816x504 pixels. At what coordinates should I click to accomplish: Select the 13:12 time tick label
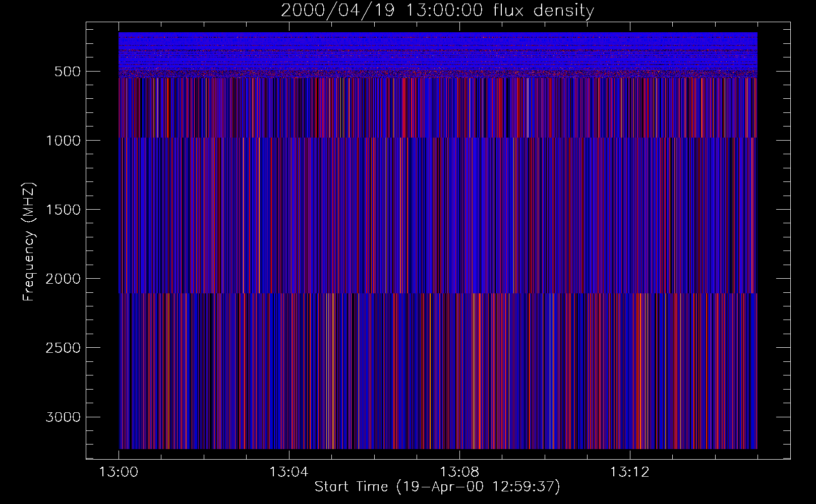[629, 472]
